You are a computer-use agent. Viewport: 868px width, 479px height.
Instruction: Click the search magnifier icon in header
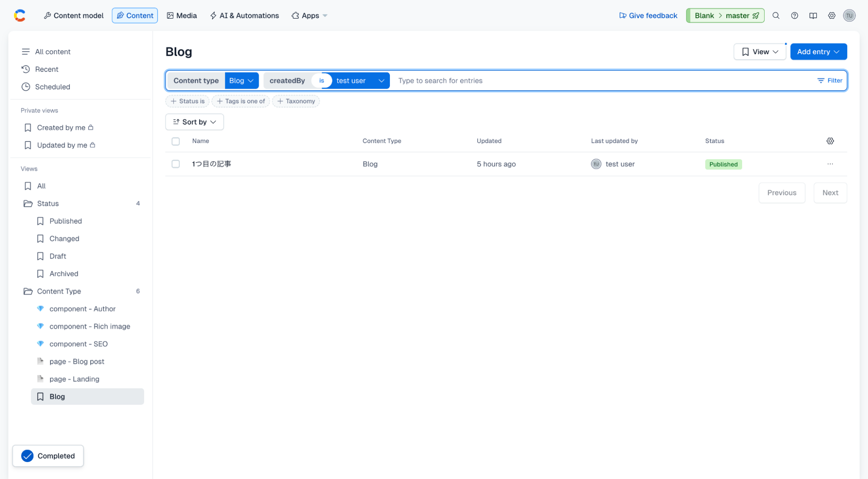tap(776, 16)
